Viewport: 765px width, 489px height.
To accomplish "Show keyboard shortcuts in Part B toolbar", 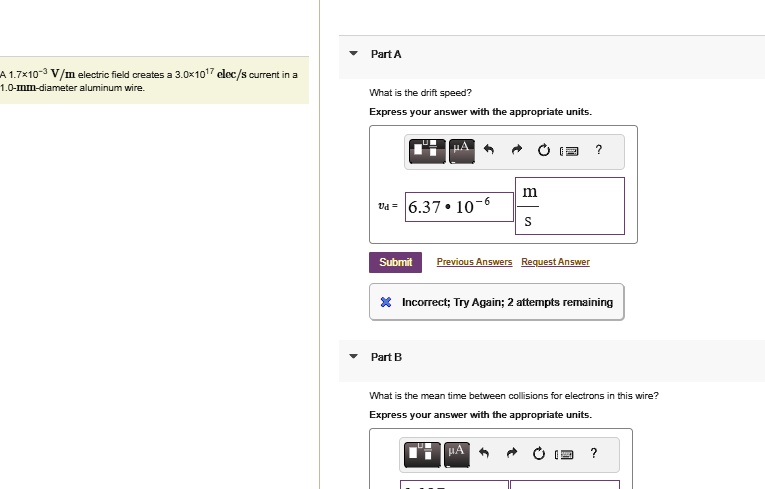I will [x=564, y=454].
